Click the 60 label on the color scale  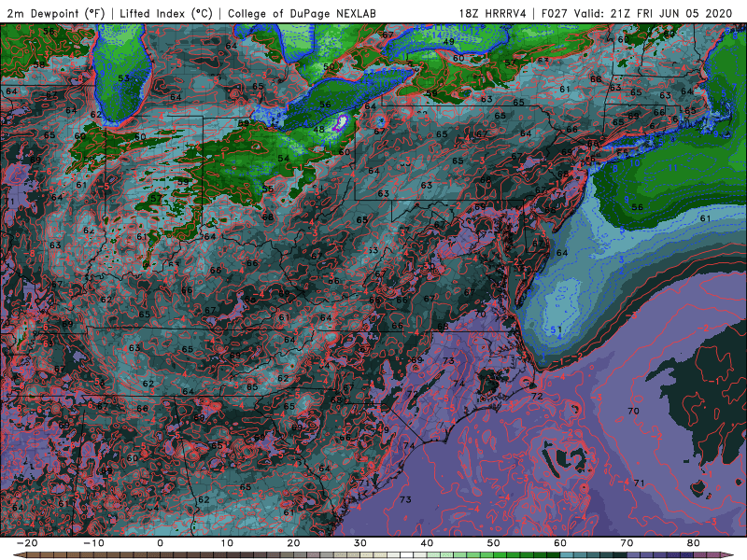click(x=560, y=543)
